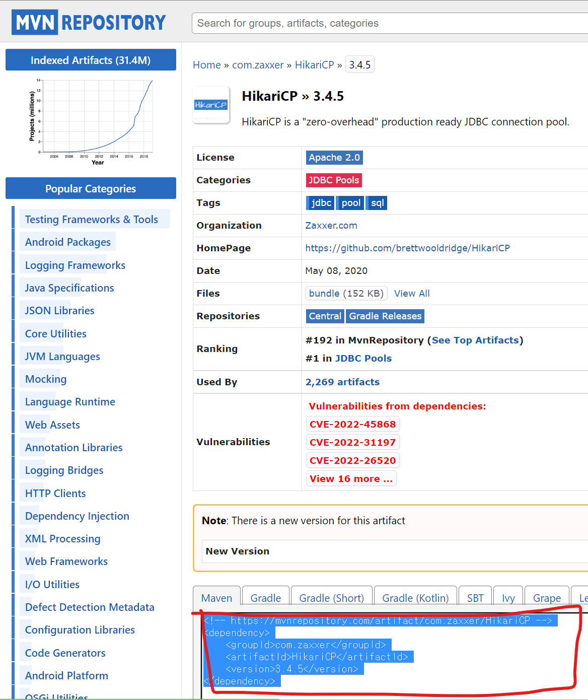Switch to the SBT tab
The image size is (588, 700).
pyautogui.click(x=475, y=598)
